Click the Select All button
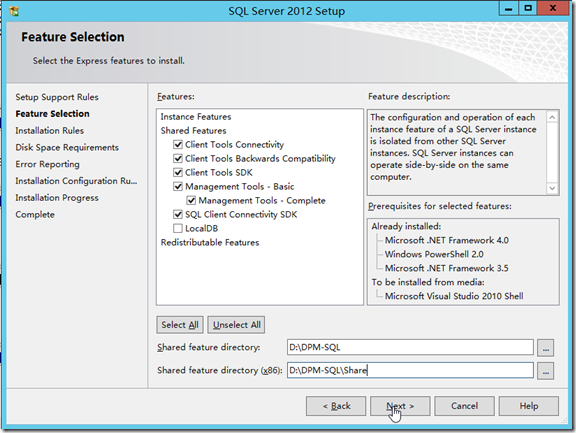576x433 pixels. [180, 325]
